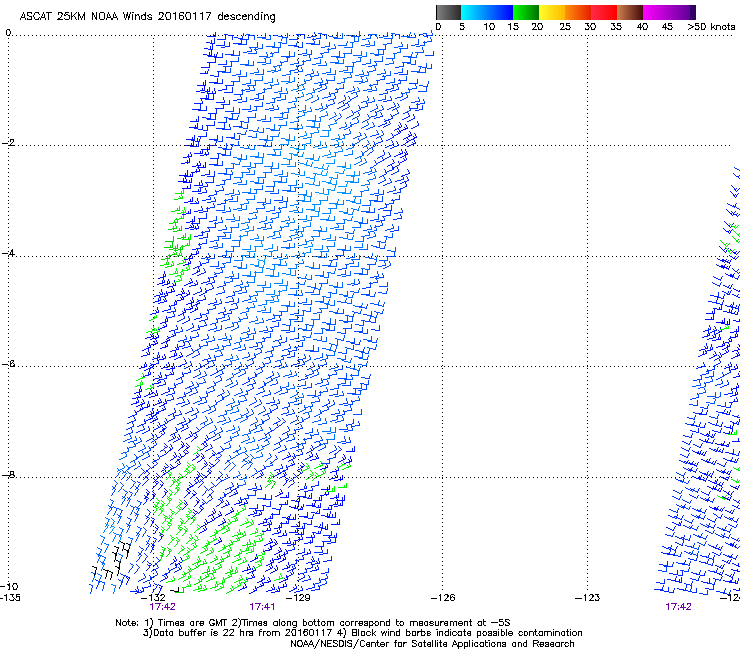Click the purple '17:41' swath time label
Screen dimensions: 740x650
click(x=262, y=607)
